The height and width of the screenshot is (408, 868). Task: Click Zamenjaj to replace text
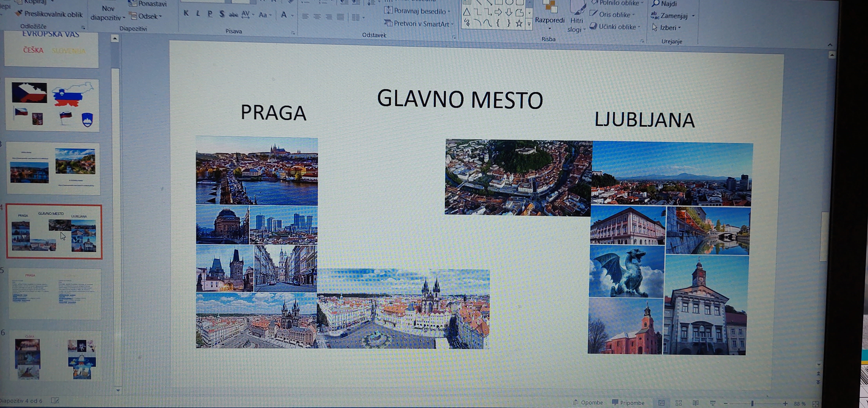[673, 15]
